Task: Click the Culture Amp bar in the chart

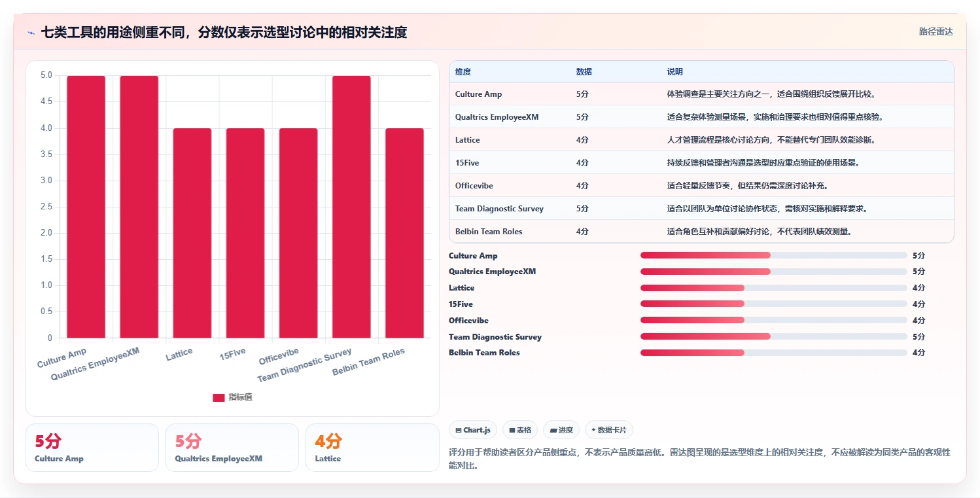Action: tap(86, 207)
